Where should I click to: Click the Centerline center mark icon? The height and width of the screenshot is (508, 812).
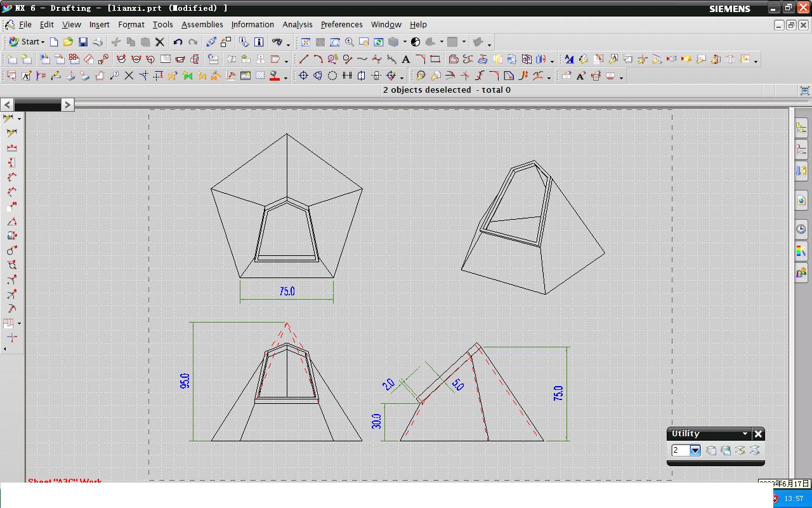pos(303,76)
